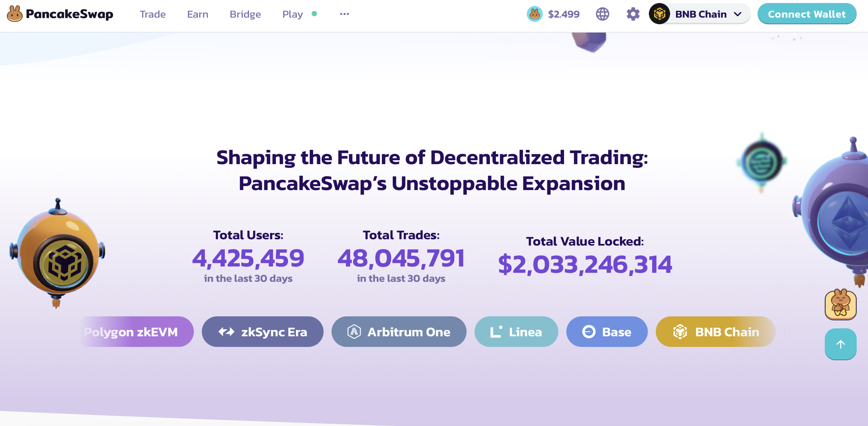Screen dimensions: 868x426
Task: Click the scroll-to-top arrow button
Action: coord(840,344)
